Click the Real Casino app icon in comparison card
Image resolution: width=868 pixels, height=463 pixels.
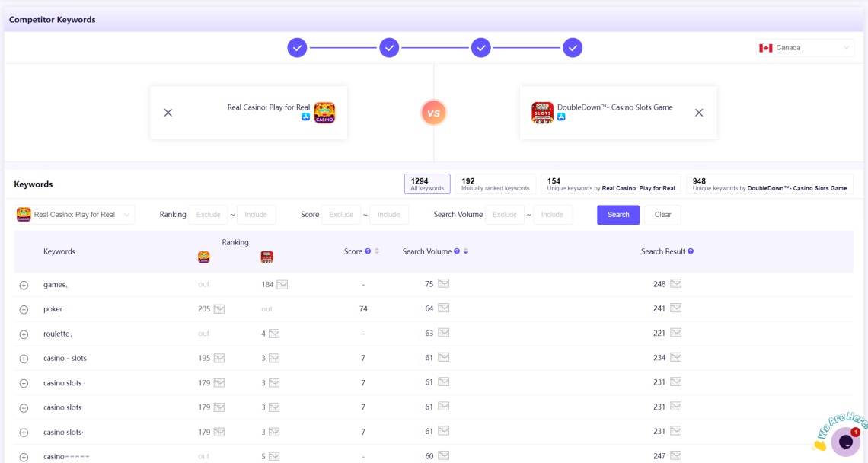[324, 113]
